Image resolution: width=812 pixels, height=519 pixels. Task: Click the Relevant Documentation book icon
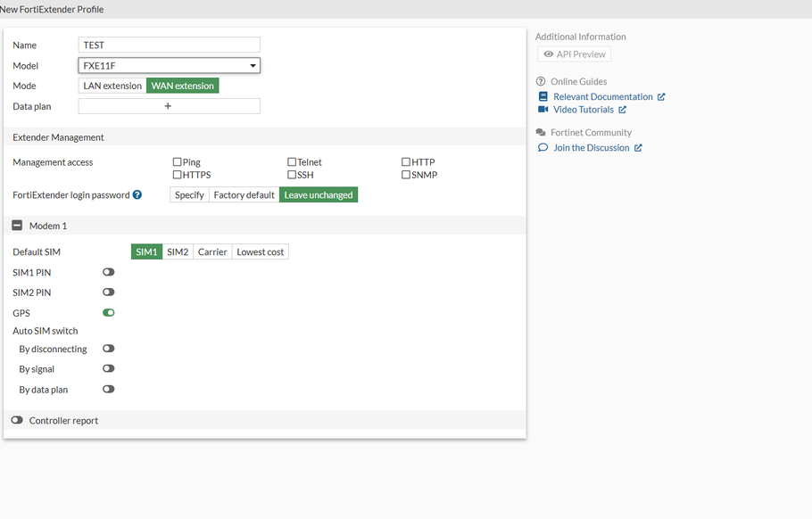tap(543, 97)
